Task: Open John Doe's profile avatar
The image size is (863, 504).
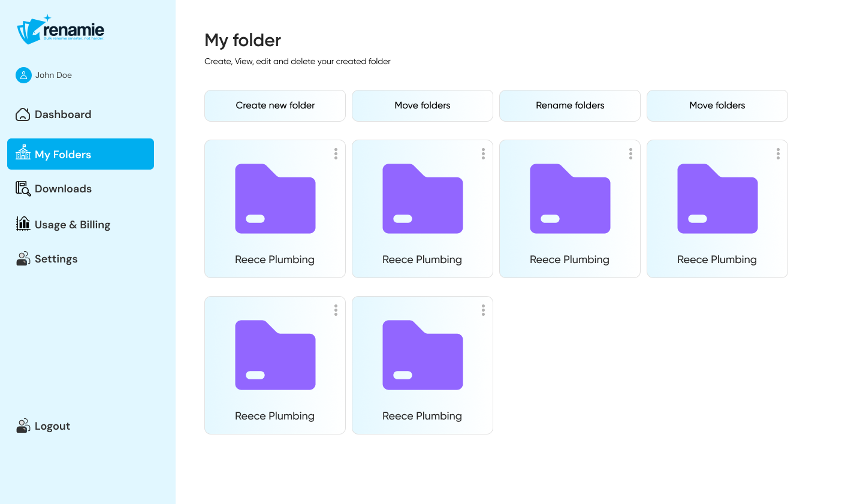Action: (23, 75)
